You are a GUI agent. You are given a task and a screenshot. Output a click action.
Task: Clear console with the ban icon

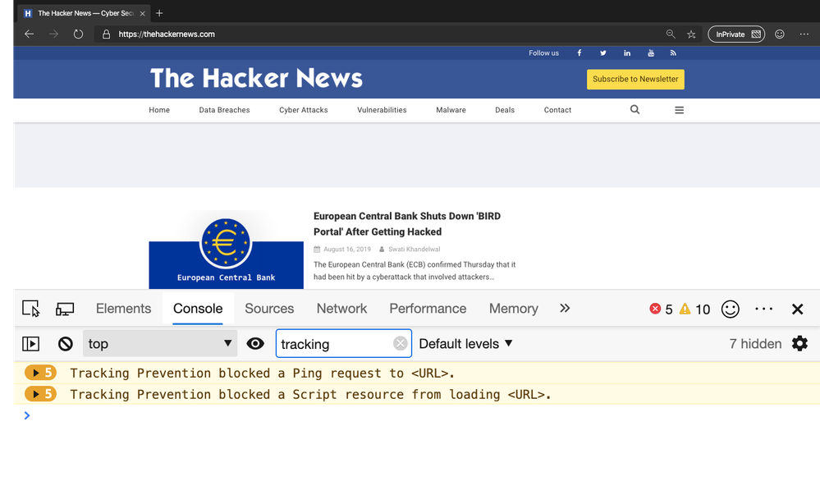click(66, 343)
